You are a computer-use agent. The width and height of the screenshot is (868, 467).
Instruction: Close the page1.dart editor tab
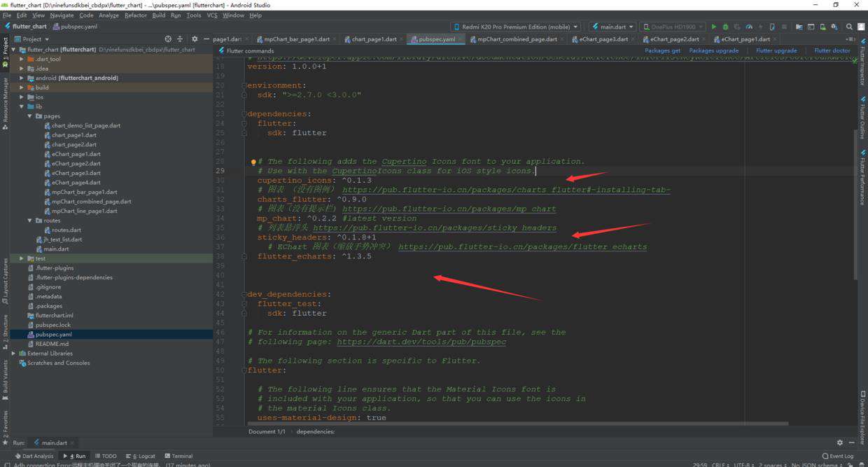(246, 39)
